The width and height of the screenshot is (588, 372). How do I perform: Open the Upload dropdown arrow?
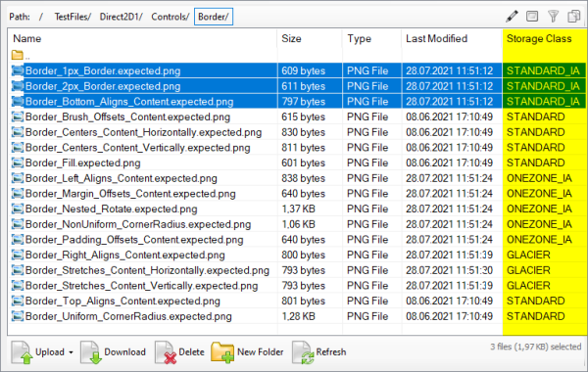(x=71, y=352)
